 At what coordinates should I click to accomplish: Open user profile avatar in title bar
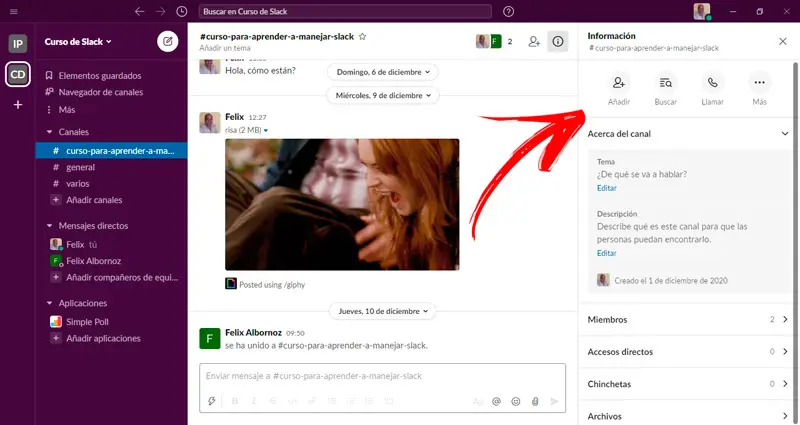coord(702,11)
